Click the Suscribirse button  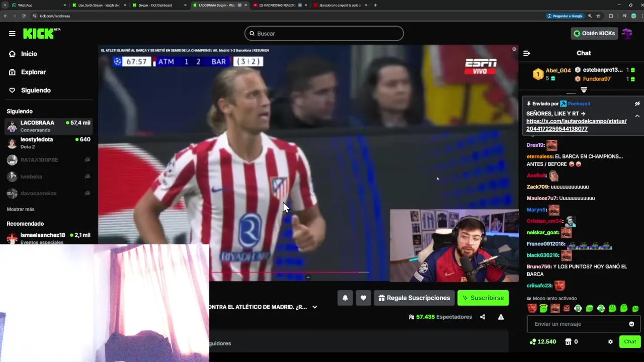point(483,298)
